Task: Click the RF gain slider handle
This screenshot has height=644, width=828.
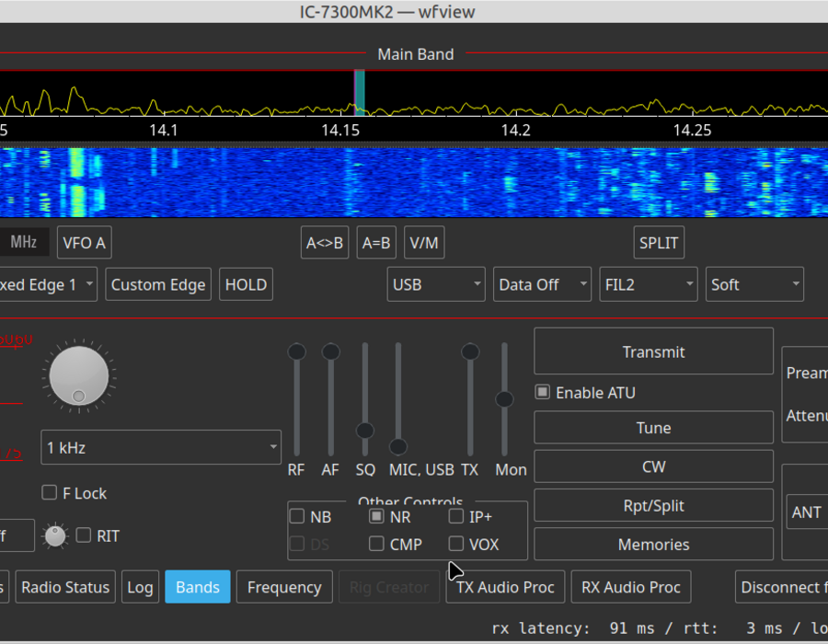Action: click(x=297, y=351)
